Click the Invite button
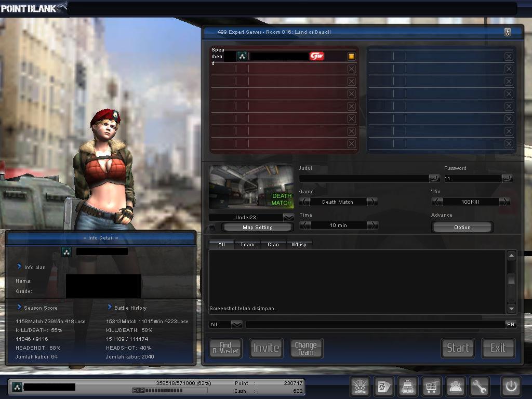Viewport: 532px width, 399px height. tap(267, 348)
